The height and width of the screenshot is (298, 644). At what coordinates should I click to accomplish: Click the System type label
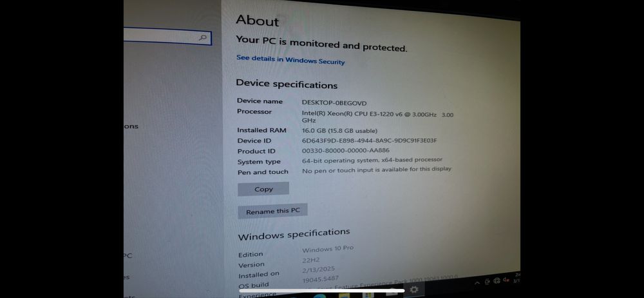click(259, 162)
